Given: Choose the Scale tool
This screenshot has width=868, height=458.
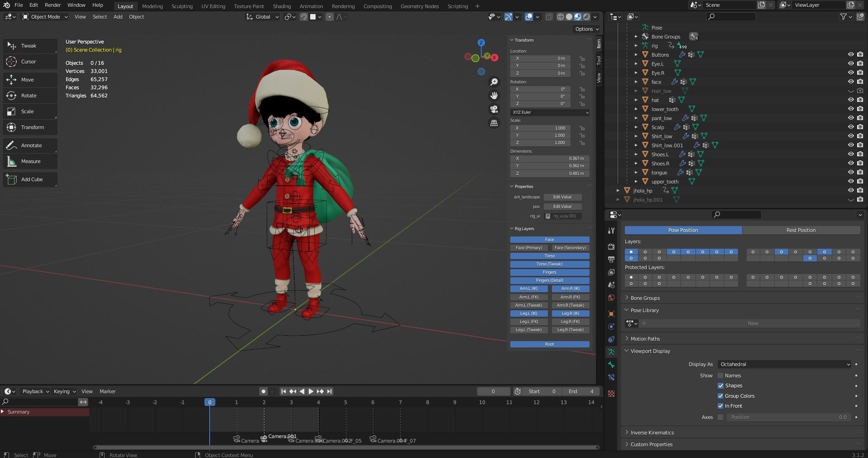Looking at the screenshot, I should click(30, 111).
